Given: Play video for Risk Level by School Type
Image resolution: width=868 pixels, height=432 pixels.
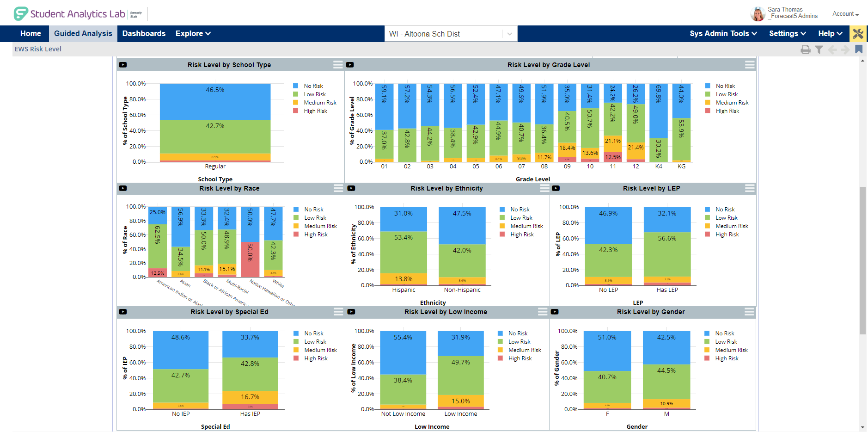Looking at the screenshot, I should 123,65.
